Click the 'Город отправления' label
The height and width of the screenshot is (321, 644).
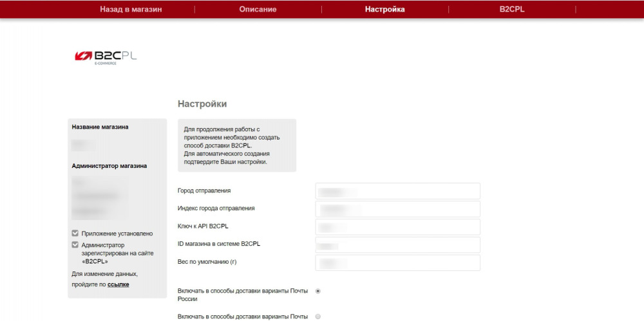coord(204,190)
